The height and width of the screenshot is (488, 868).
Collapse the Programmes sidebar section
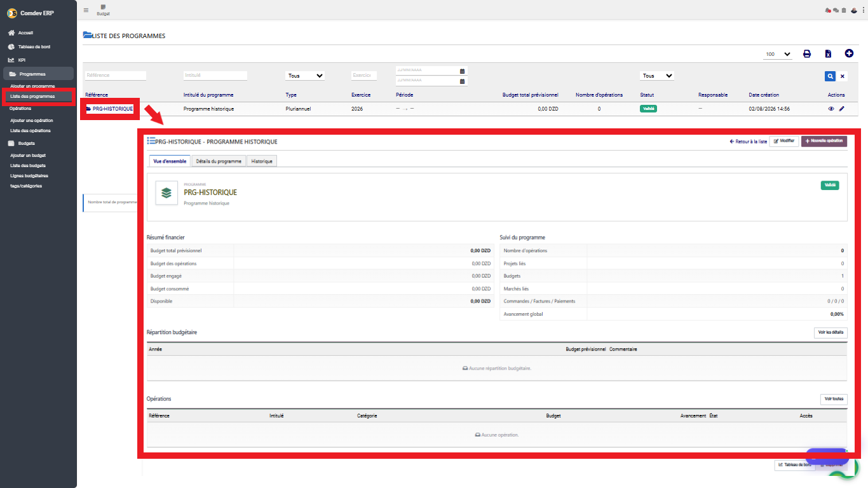(38, 74)
